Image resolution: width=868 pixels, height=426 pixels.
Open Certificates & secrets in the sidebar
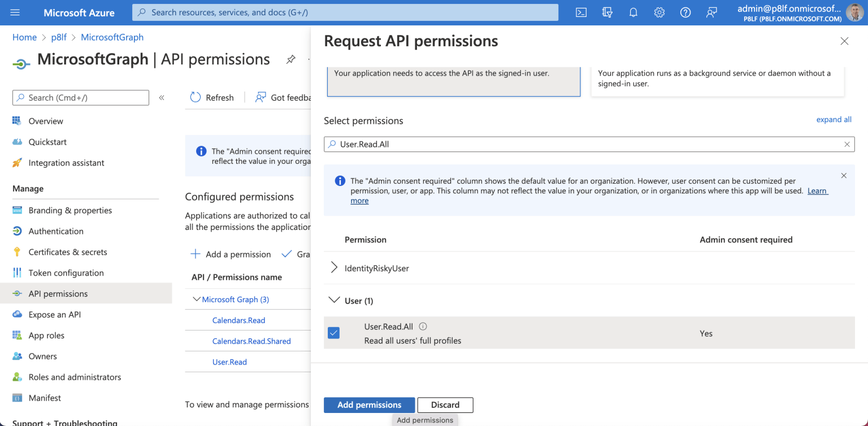click(x=68, y=252)
